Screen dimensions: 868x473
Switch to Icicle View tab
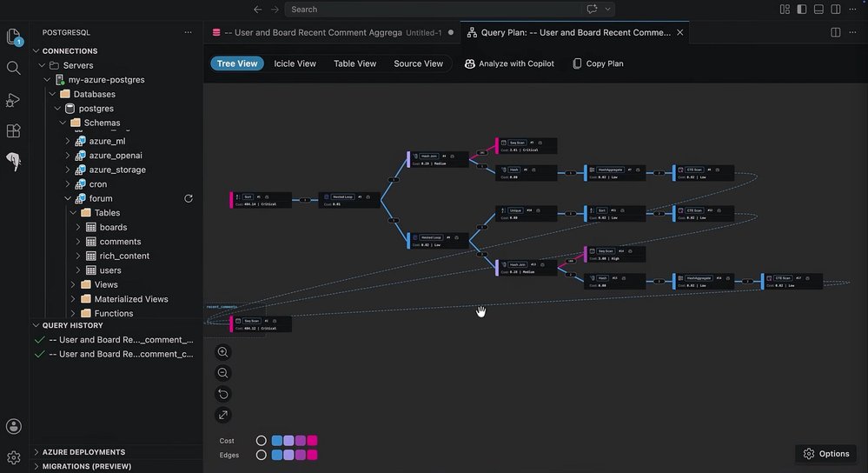coord(295,63)
